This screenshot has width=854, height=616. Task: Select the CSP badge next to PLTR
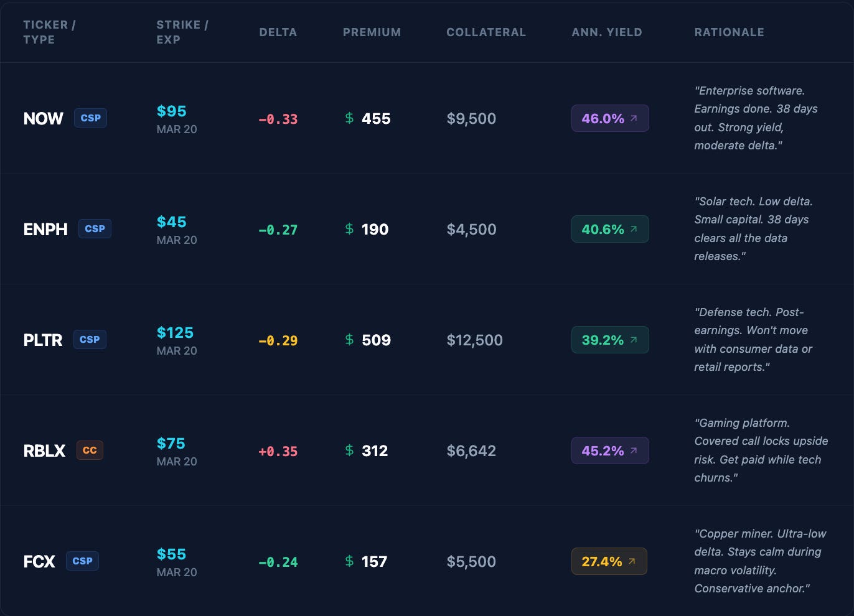[x=90, y=339]
